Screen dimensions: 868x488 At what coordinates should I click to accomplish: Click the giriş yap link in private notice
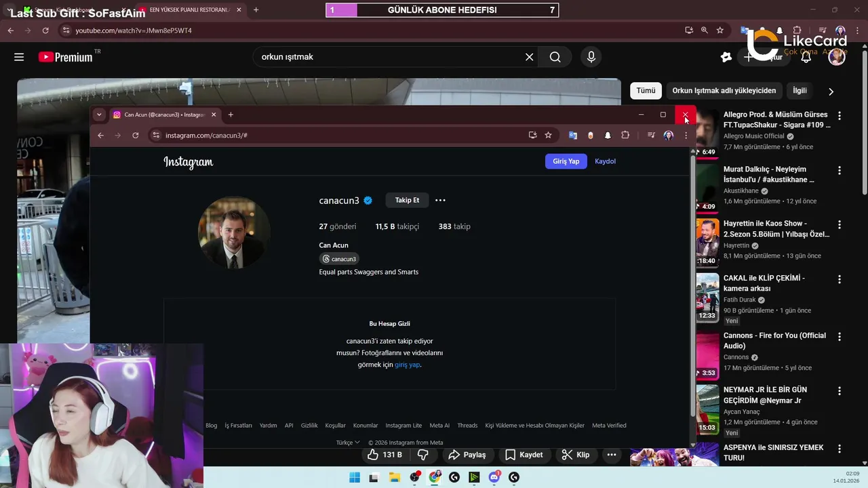pyautogui.click(x=407, y=365)
